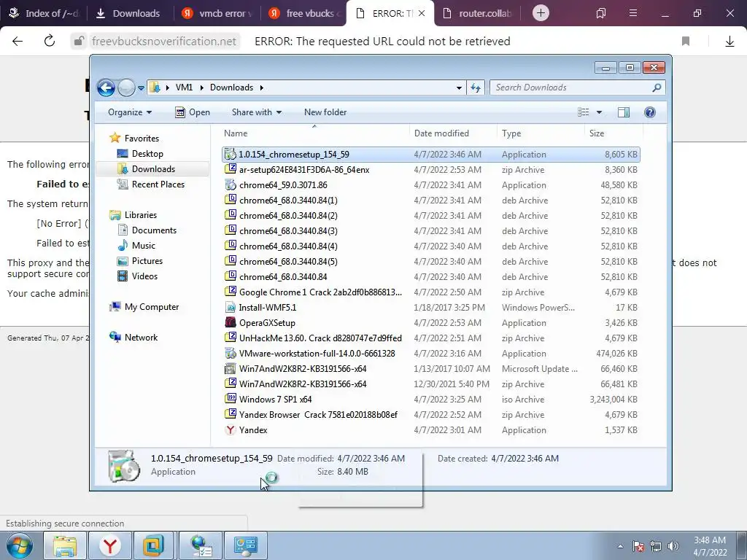Expand the address bar history dropdown
This screenshot has height=560, width=747.
(x=459, y=87)
